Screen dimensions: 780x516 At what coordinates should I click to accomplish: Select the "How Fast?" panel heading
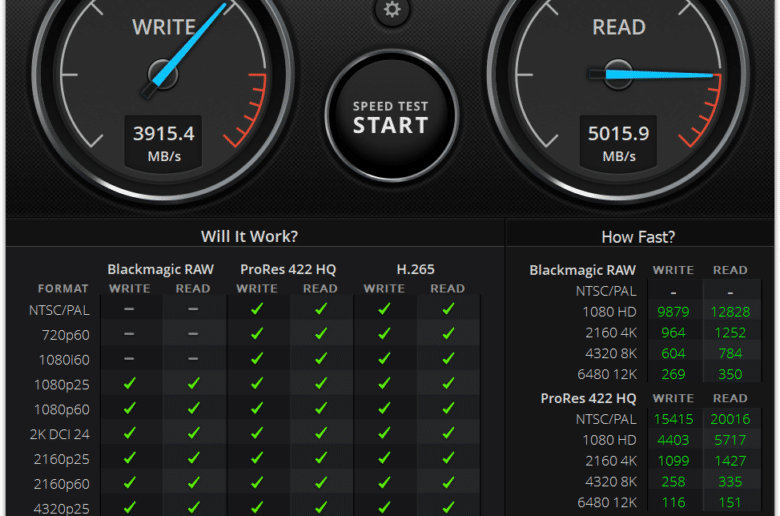pyautogui.click(x=638, y=237)
